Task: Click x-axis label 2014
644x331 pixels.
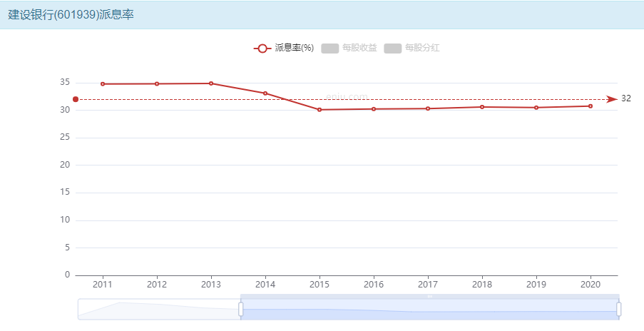Action: (x=265, y=284)
